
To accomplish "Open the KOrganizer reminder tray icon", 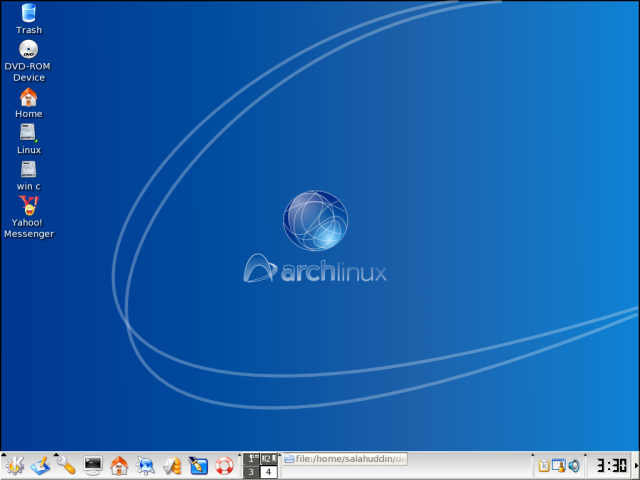I will tap(558, 466).
